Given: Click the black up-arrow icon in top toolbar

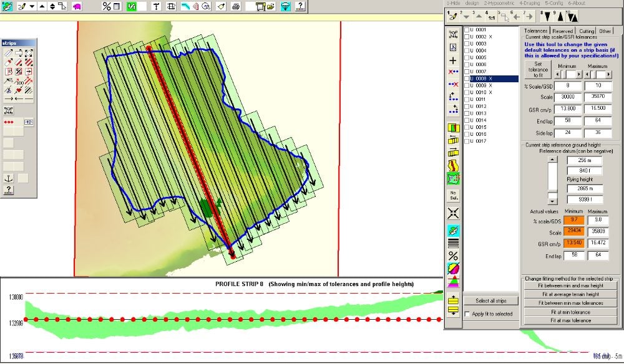Looking at the screenshot, I should 42,6.
